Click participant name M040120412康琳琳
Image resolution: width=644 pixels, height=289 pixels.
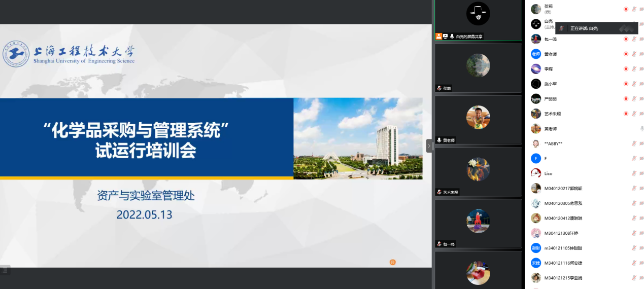coord(563,219)
